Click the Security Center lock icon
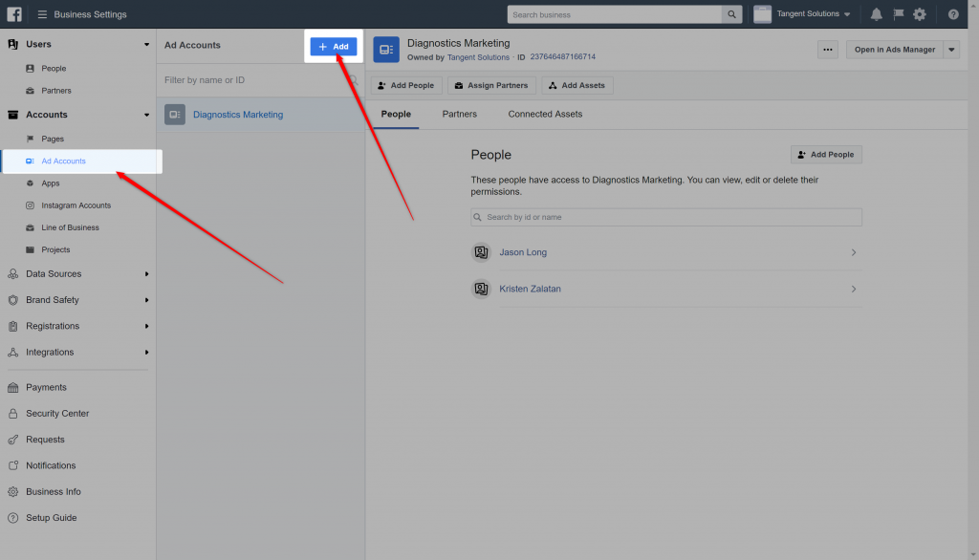Viewport: 979px width, 560px height. pos(13,413)
